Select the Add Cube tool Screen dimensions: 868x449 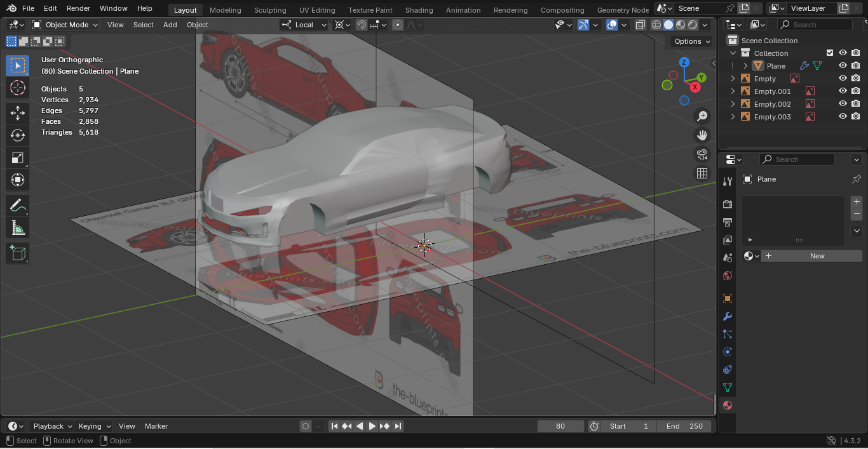[x=18, y=253]
